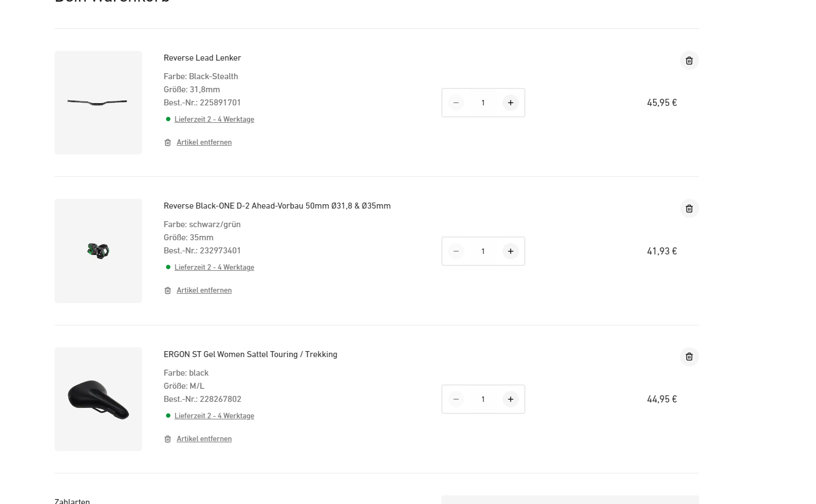The image size is (816, 504).
Task: Click 'Artikel entfernen' under ERGON saddle
Action: pyautogui.click(x=204, y=439)
